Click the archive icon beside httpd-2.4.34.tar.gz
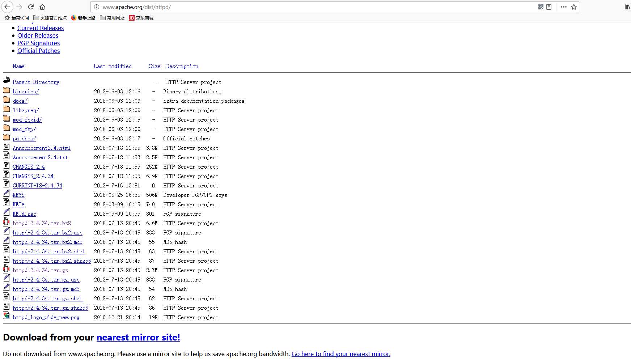The width and height of the screenshot is (631, 364). (6, 268)
